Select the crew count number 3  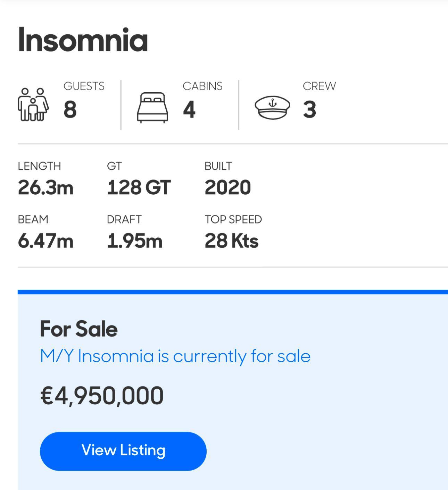309,110
